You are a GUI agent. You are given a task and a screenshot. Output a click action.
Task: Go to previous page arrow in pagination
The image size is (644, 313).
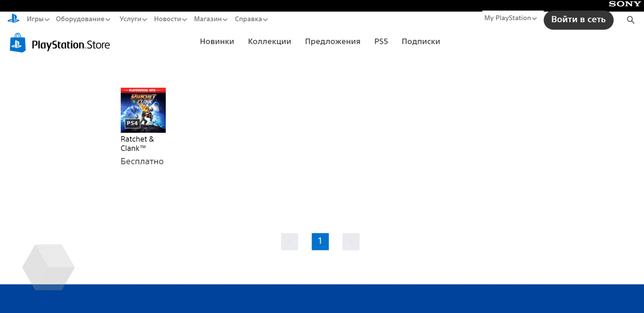point(289,242)
